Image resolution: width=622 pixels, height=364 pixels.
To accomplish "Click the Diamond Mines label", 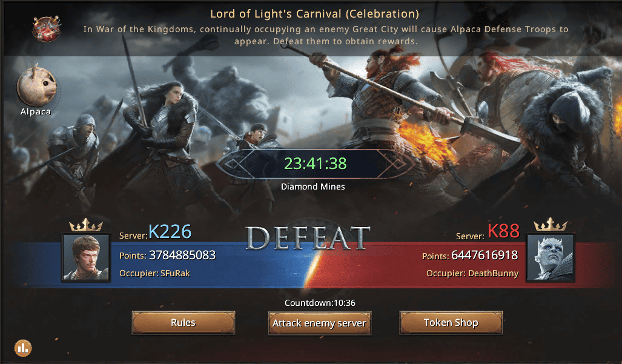I will coord(313,187).
